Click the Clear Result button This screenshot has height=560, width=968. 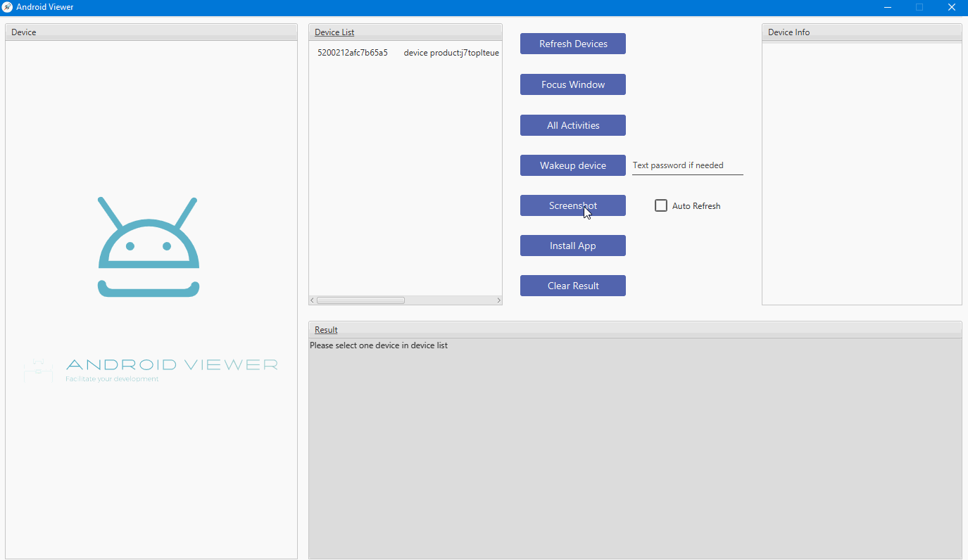pyautogui.click(x=572, y=286)
